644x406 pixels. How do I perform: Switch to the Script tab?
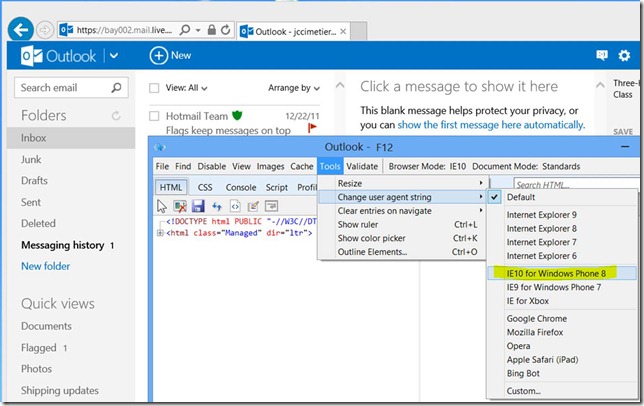[276, 188]
